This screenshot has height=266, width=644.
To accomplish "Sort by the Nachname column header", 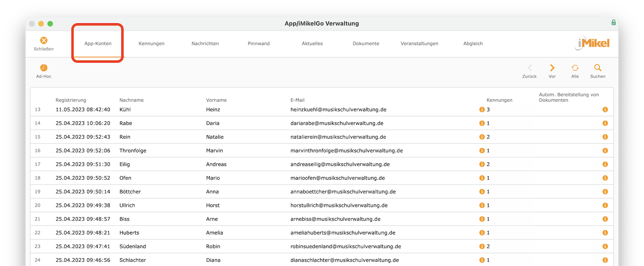I will (x=131, y=100).
